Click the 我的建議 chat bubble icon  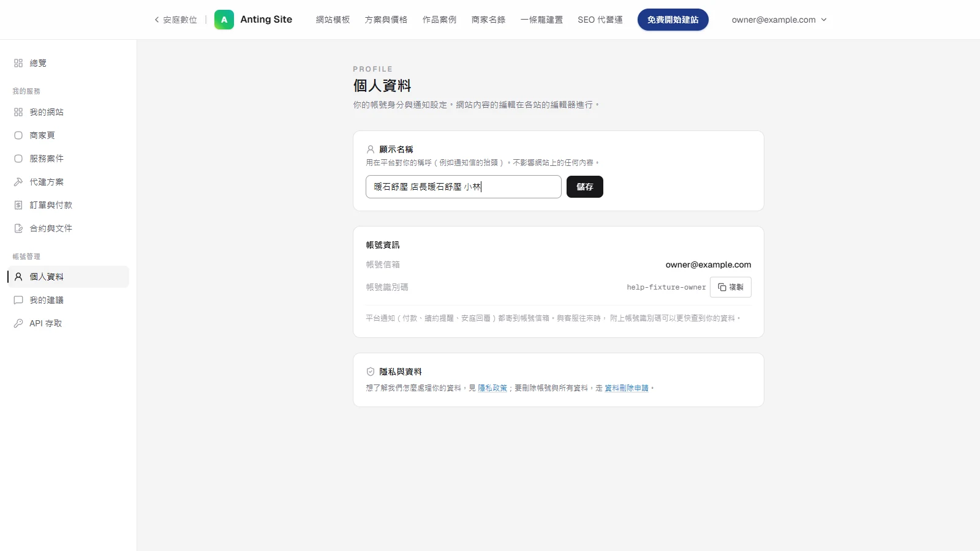pos(18,300)
